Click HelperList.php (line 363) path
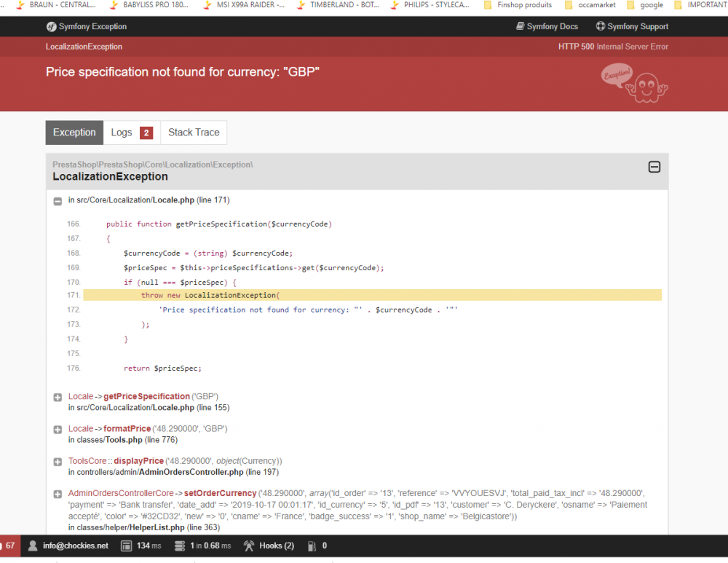Screen dimensions: 728x563 [144, 527]
